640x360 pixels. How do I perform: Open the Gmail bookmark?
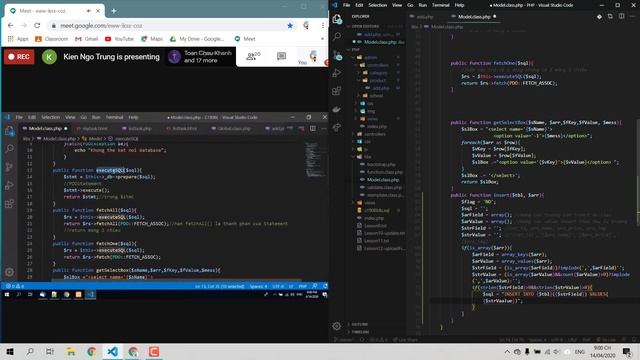point(87,39)
